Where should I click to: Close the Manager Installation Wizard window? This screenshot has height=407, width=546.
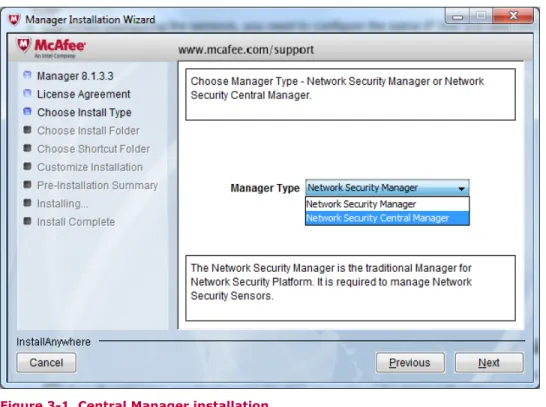(x=513, y=16)
